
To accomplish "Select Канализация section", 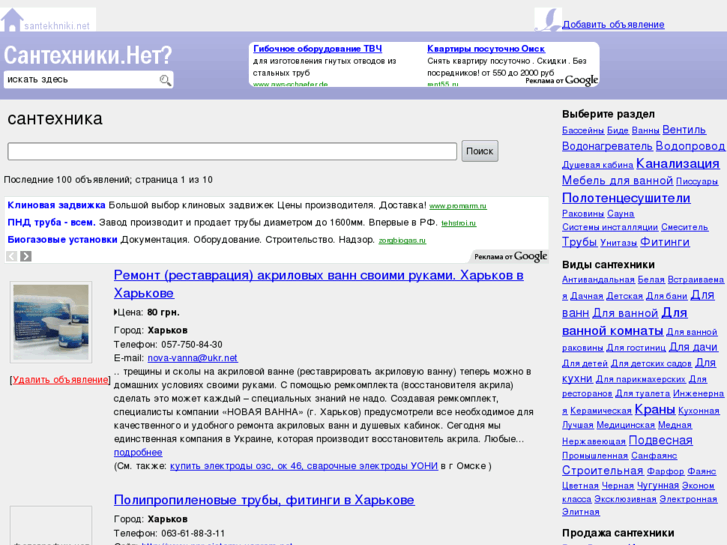I will pos(678,164).
